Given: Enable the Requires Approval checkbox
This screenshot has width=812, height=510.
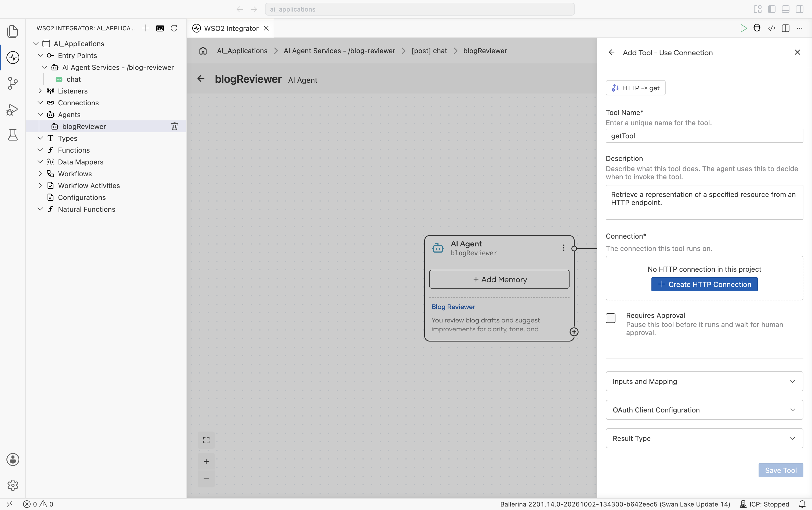Looking at the screenshot, I should (610, 318).
